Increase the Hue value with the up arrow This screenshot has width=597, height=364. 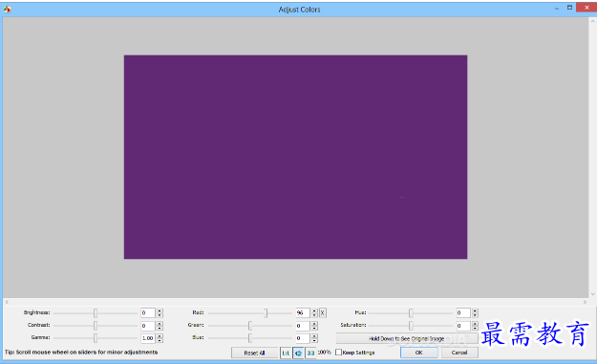click(475, 310)
